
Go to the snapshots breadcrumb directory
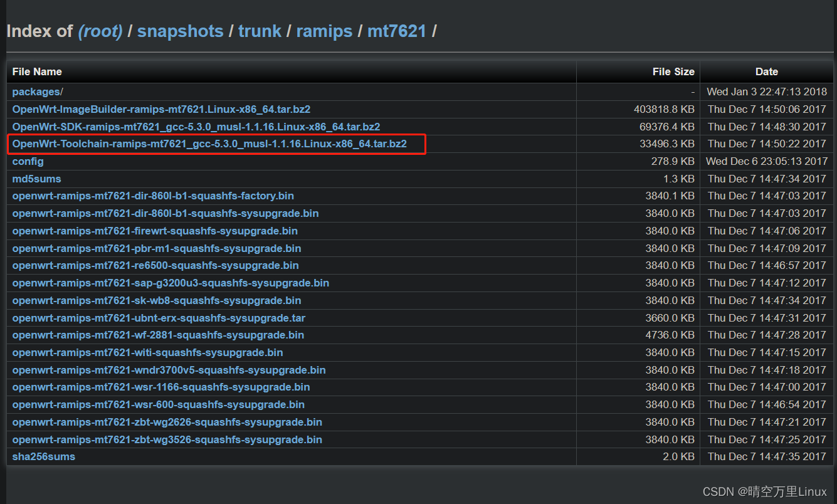[181, 31]
